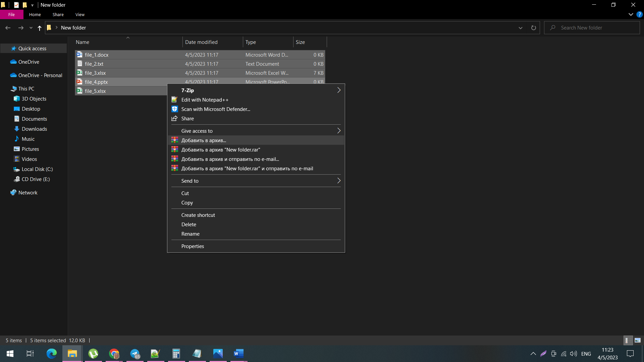Open Telegram from taskbar

pos(135,354)
